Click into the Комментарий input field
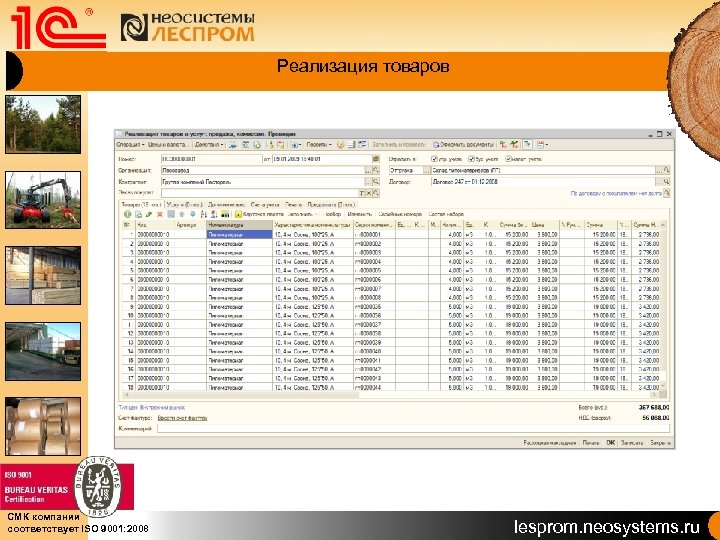This screenshot has height=540, width=720. [x=413, y=428]
